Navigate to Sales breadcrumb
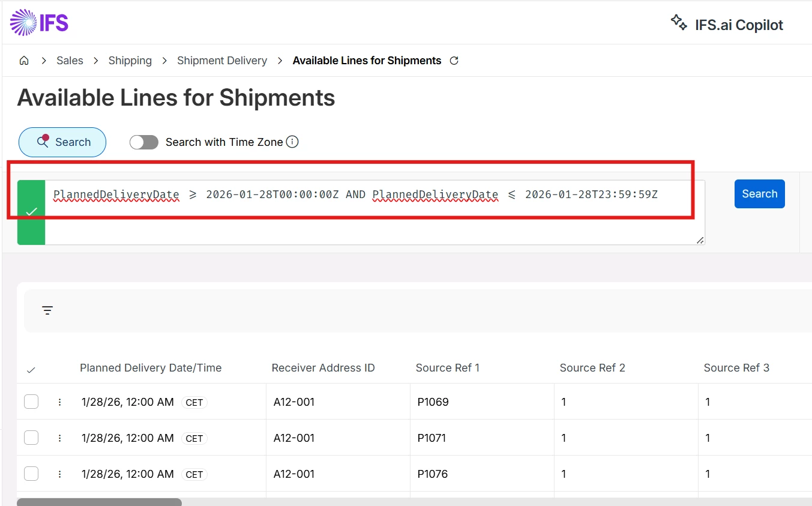Screen dimensions: 812x506 click(70, 61)
